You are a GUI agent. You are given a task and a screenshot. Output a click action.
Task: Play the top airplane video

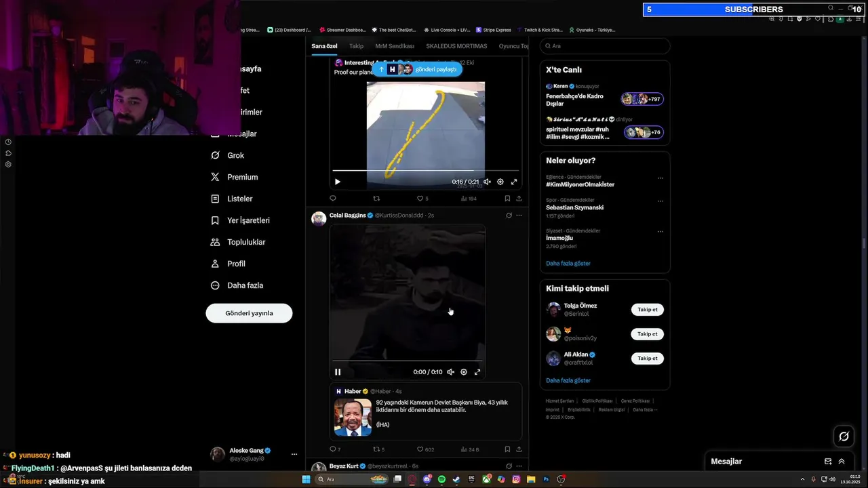(x=338, y=182)
